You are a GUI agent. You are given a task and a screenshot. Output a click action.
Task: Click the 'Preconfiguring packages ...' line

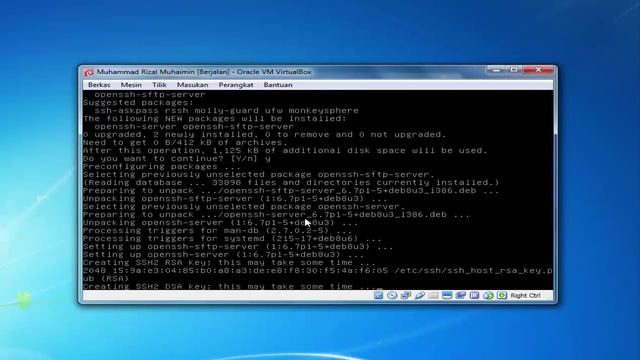(x=162, y=167)
